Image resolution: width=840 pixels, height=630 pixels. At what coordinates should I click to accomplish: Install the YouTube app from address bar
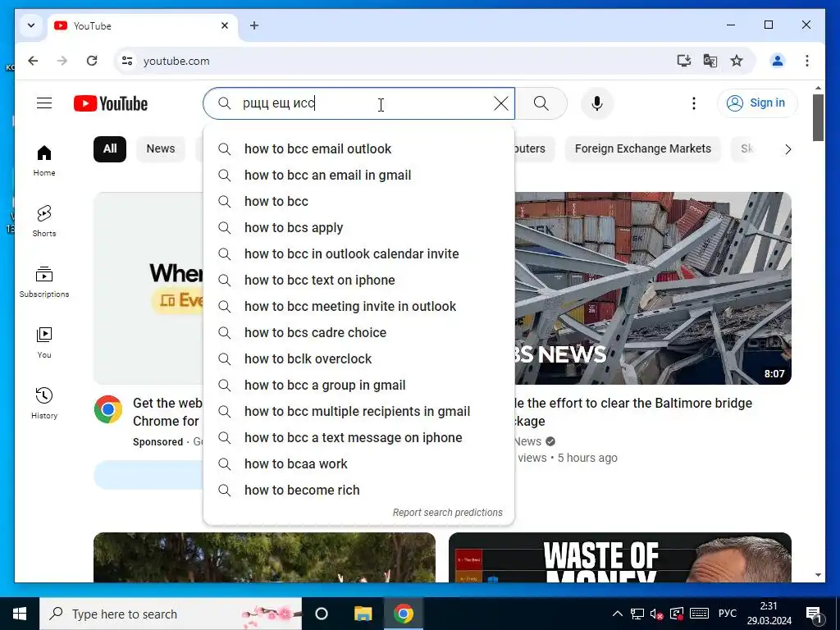[683, 61]
